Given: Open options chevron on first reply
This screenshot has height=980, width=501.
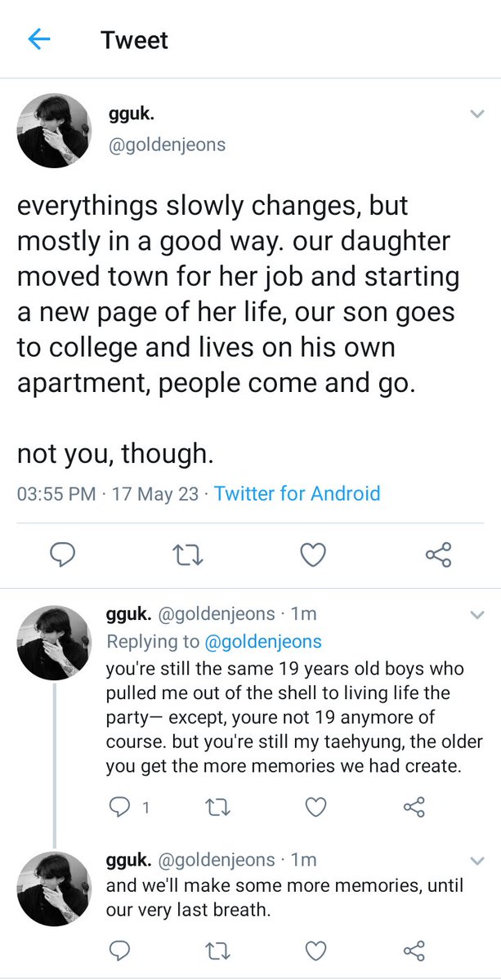Looking at the screenshot, I should coord(477,614).
